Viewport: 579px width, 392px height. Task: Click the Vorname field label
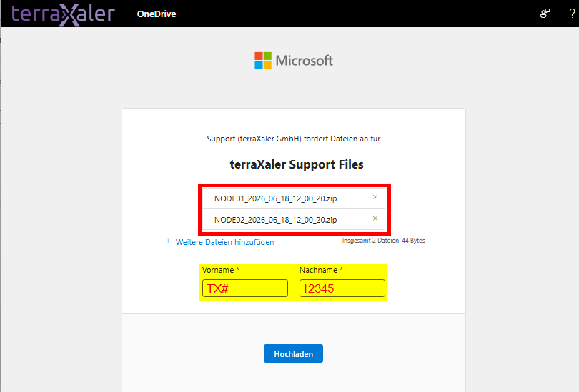218,270
